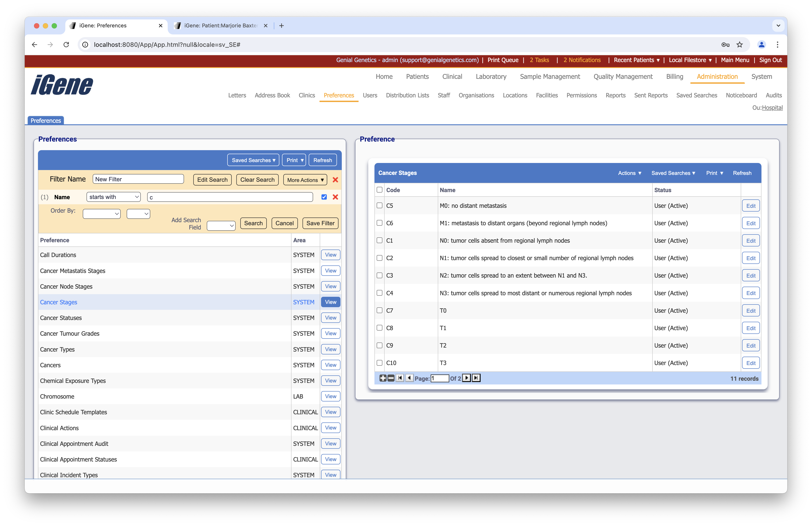The width and height of the screenshot is (812, 526).
Task: Reload the page with browser refresh icon
Action: (x=66, y=45)
